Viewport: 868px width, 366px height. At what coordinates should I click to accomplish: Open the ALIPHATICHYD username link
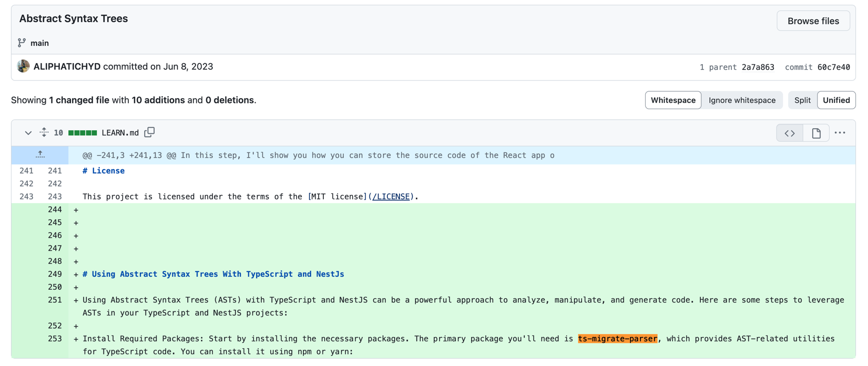pos(67,67)
